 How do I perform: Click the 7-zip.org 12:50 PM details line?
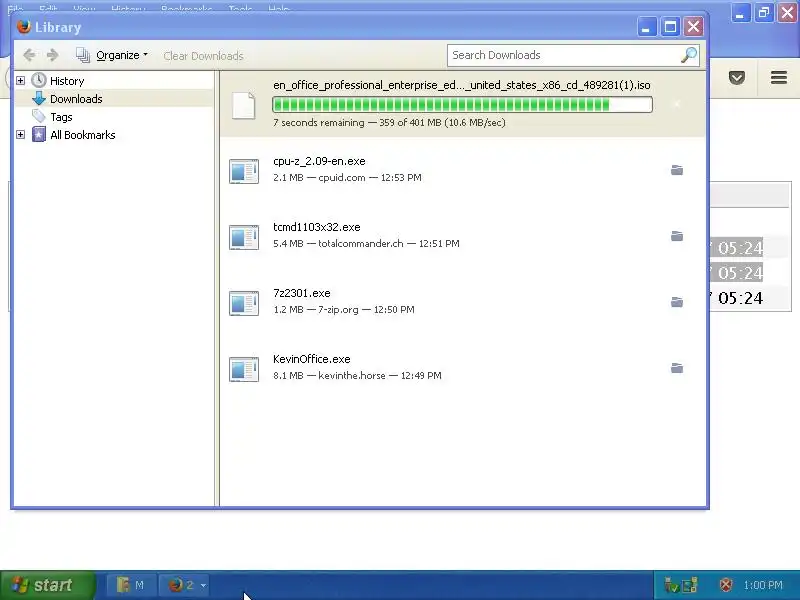344,310
